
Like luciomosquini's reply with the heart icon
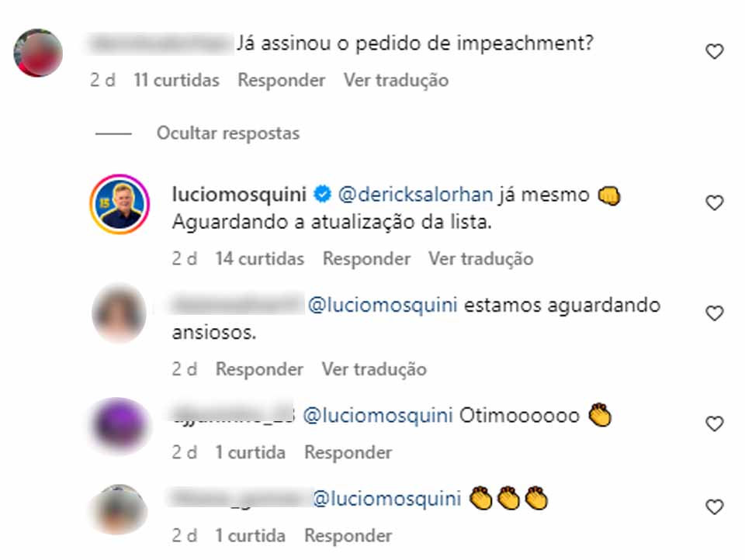coord(714,202)
